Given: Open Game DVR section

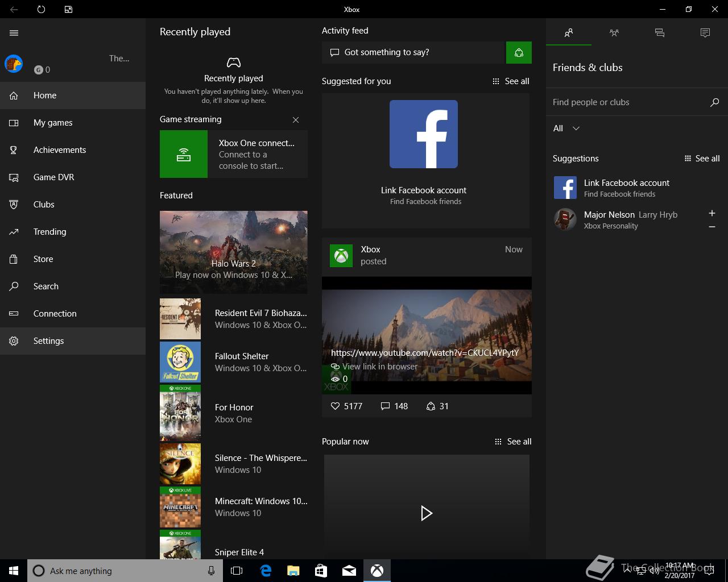Looking at the screenshot, I should (73, 177).
